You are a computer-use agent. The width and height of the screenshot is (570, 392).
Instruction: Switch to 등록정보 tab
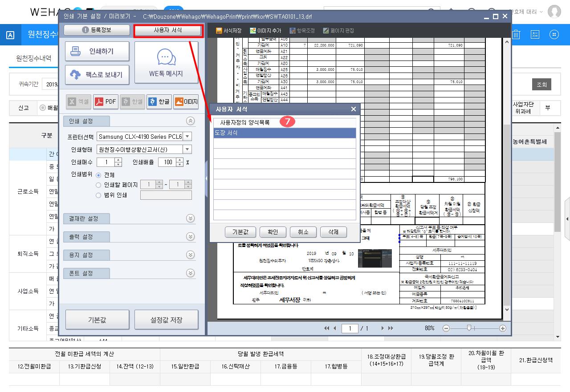pos(97,30)
